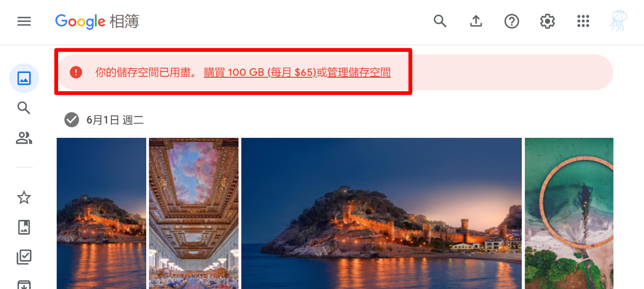The height and width of the screenshot is (289, 644).
Task: Open the settings gear icon
Action: pos(547,21)
